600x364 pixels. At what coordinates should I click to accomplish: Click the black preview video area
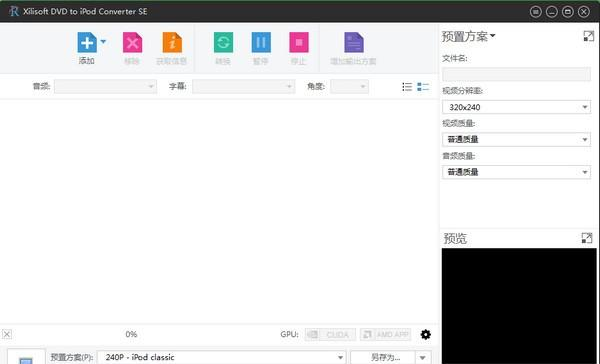pyautogui.click(x=519, y=306)
